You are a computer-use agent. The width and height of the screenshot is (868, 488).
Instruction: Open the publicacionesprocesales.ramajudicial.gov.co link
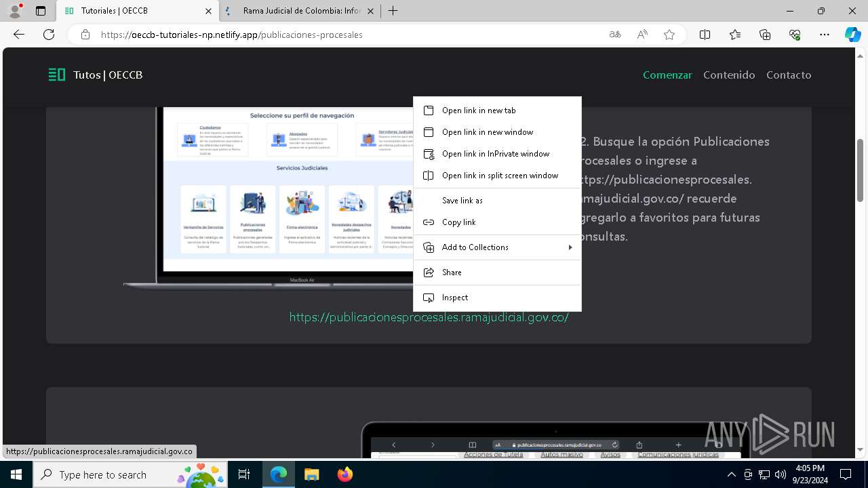coord(429,317)
